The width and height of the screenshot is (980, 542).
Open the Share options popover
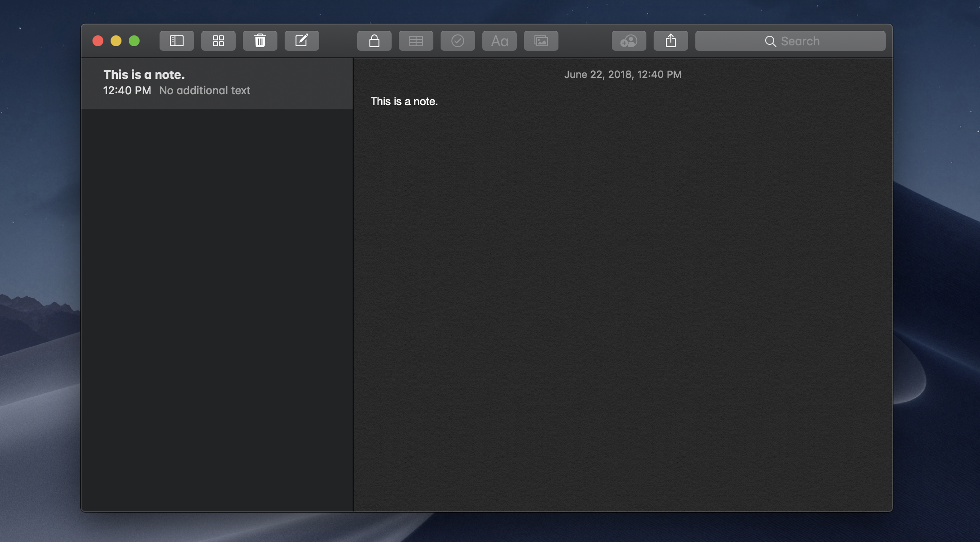pyautogui.click(x=670, y=41)
